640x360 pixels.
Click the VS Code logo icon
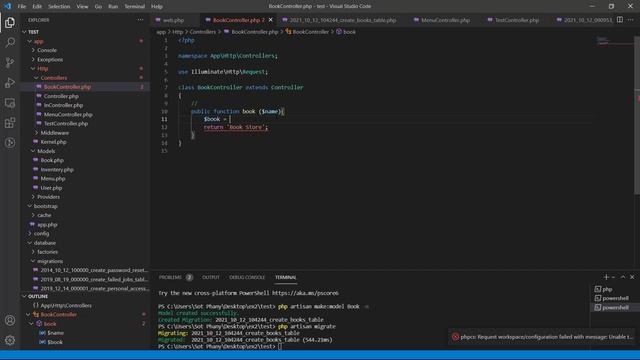point(7,6)
